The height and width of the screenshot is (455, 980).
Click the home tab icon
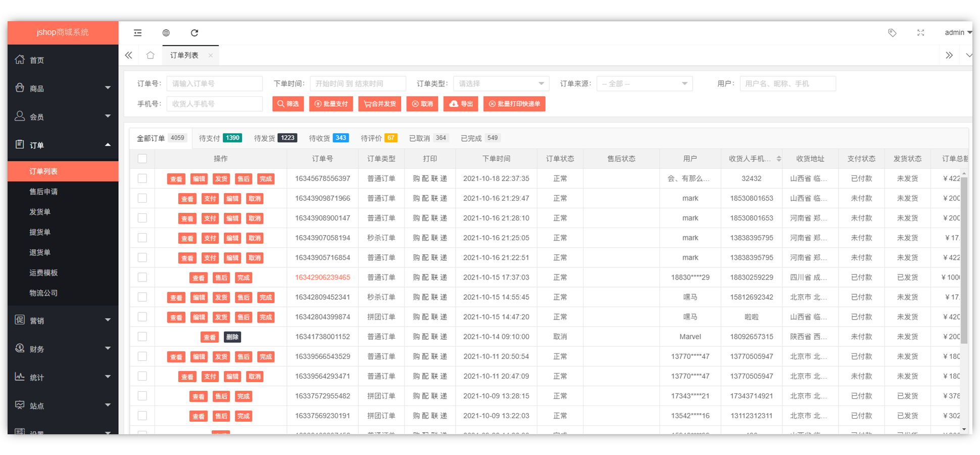click(x=151, y=55)
